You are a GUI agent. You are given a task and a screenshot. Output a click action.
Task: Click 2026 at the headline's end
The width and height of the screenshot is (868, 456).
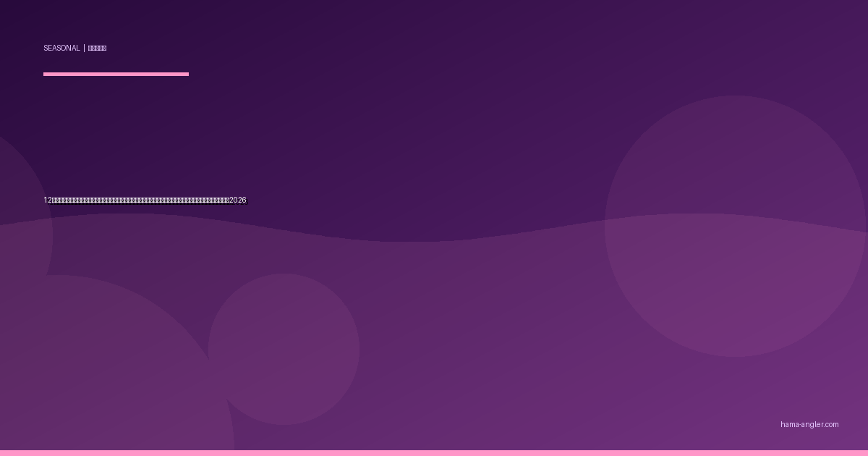tap(238, 200)
